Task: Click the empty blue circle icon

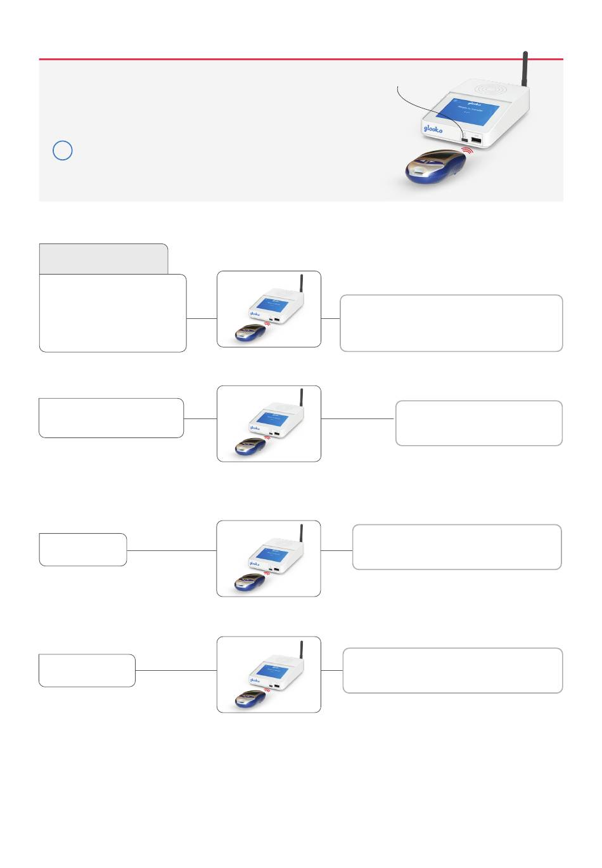Action: (62, 150)
